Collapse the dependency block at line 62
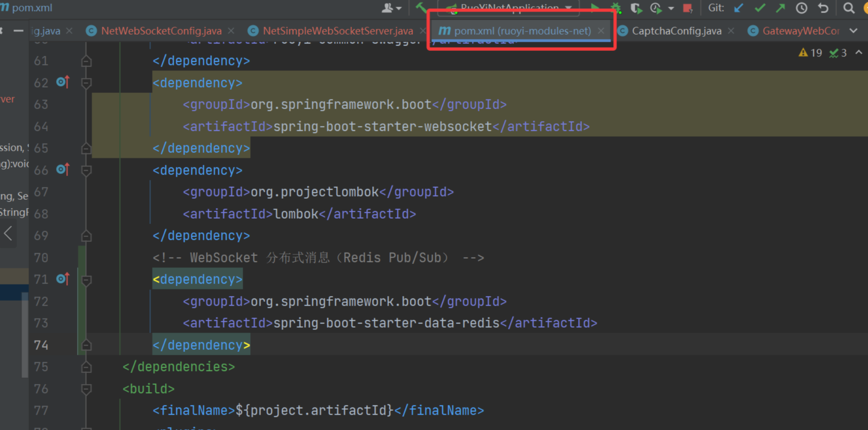Image resolution: width=868 pixels, height=430 pixels. click(87, 83)
